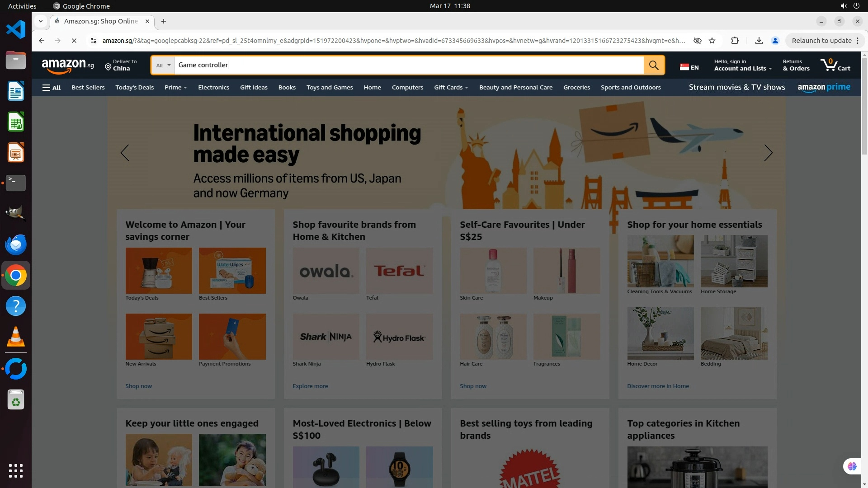Open Chrome extensions puzzle icon
Viewport: 868px width, 488px height.
(735, 41)
